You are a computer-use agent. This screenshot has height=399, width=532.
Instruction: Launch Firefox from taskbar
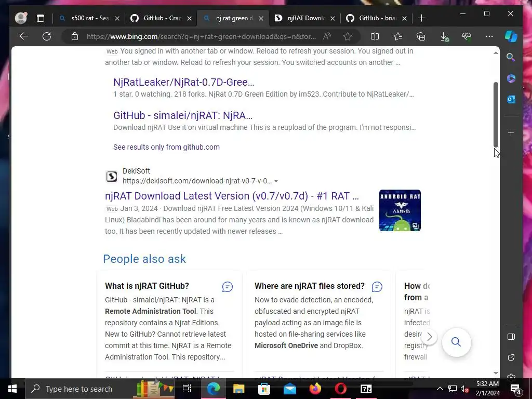click(x=315, y=389)
